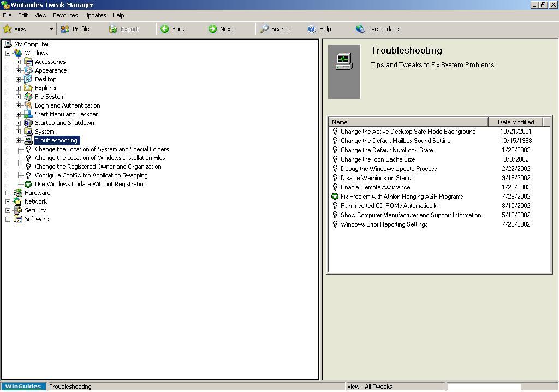559x392 pixels.
Task: Click the WinGuides logo in status bar
Action: coord(23,387)
